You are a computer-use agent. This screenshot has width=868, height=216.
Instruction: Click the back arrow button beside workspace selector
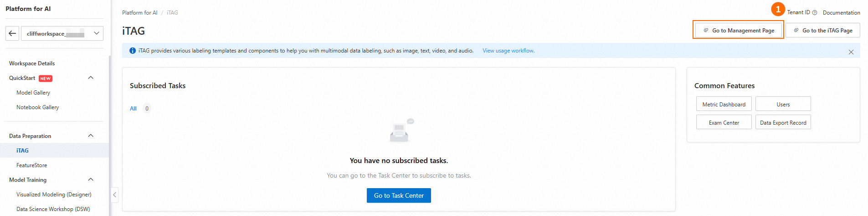12,33
